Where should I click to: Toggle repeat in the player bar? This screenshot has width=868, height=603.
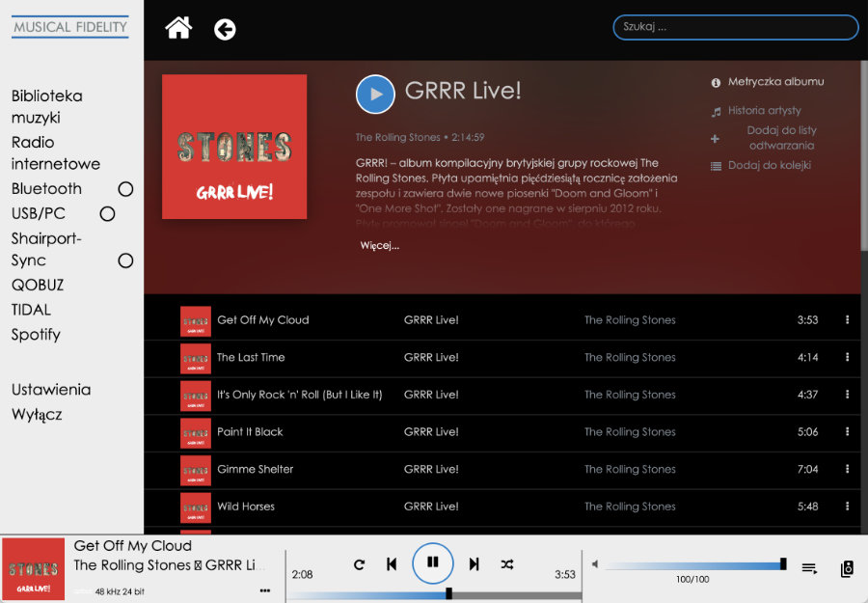coord(360,564)
